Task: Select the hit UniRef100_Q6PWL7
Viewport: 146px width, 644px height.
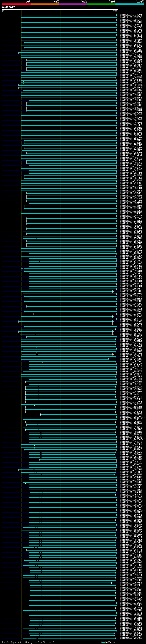Action: point(131,65)
